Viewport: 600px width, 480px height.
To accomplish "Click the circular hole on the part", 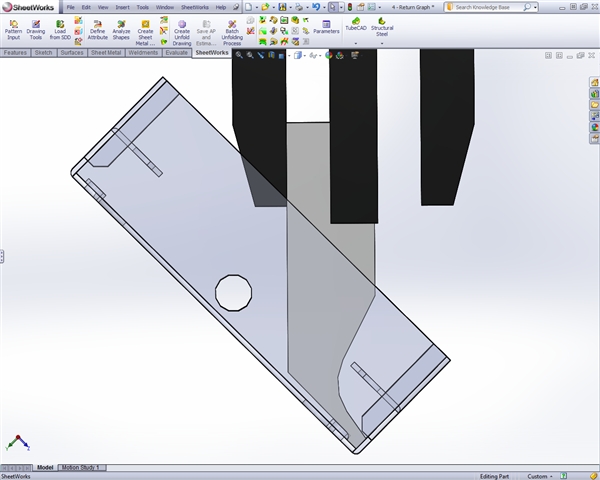I will pos(233,292).
